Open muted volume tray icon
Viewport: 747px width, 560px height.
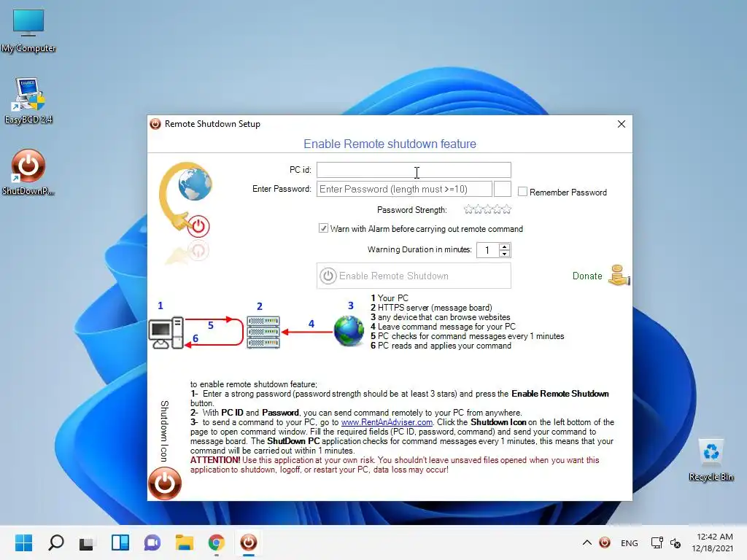point(676,542)
